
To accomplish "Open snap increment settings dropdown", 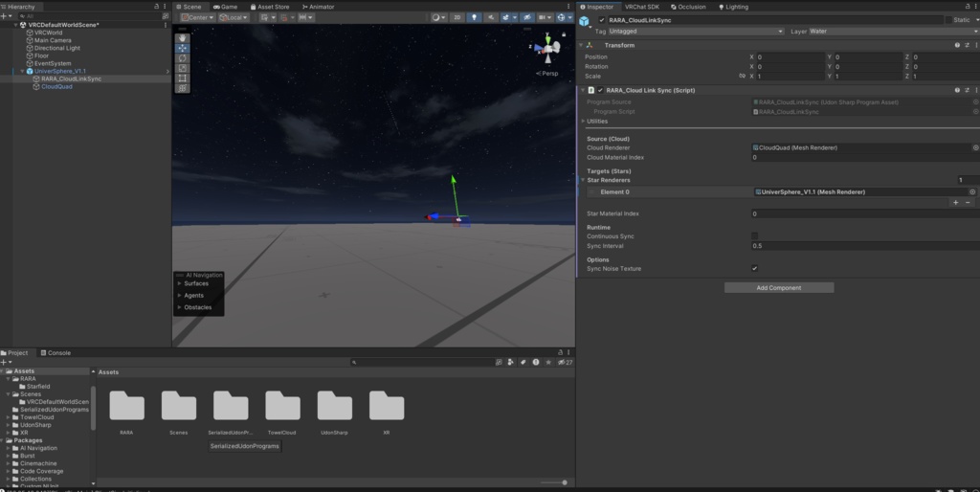I will pyautogui.click(x=306, y=17).
